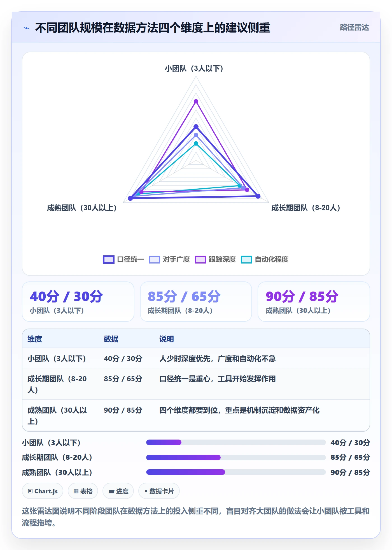Click the topmost purple 跟踪深度 radar point
The width and height of the screenshot is (392, 550).
(196, 101)
